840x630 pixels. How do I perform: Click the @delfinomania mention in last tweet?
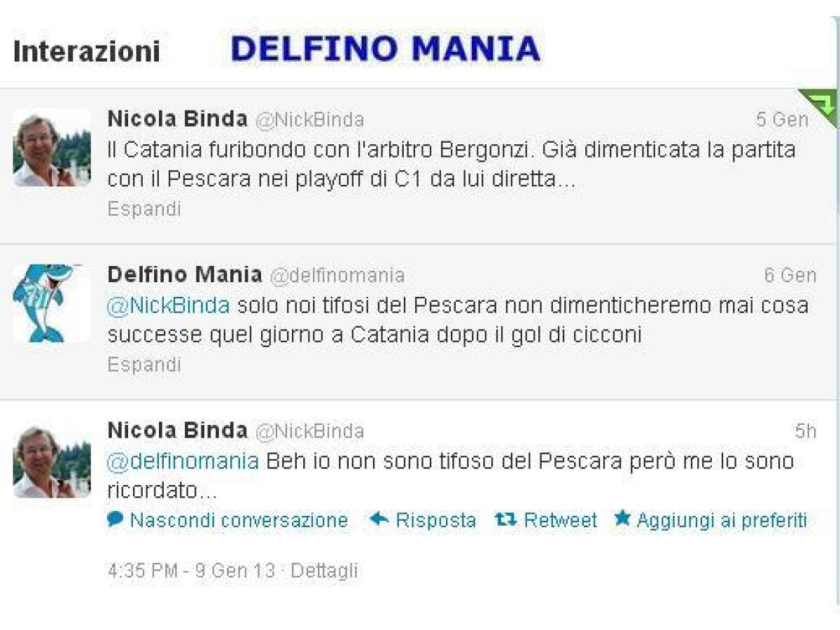click(183, 461)
